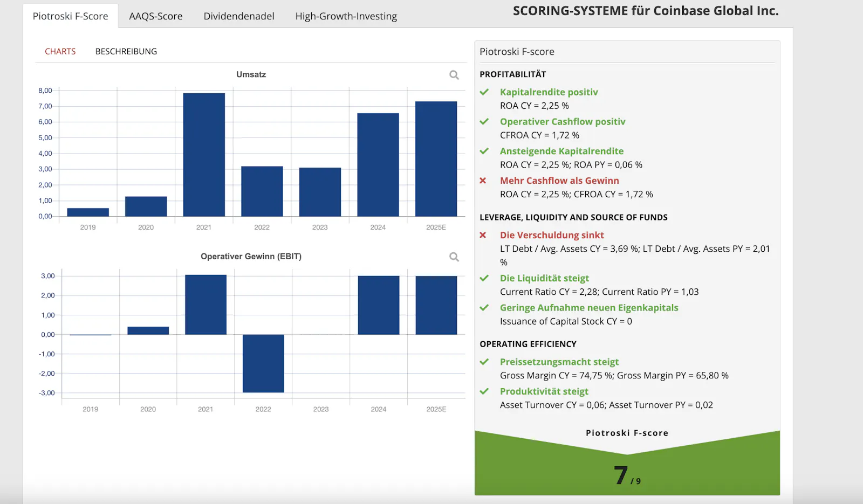Click the Umsatz chart title
Viewport: 863px width, 504px height.
251,74
